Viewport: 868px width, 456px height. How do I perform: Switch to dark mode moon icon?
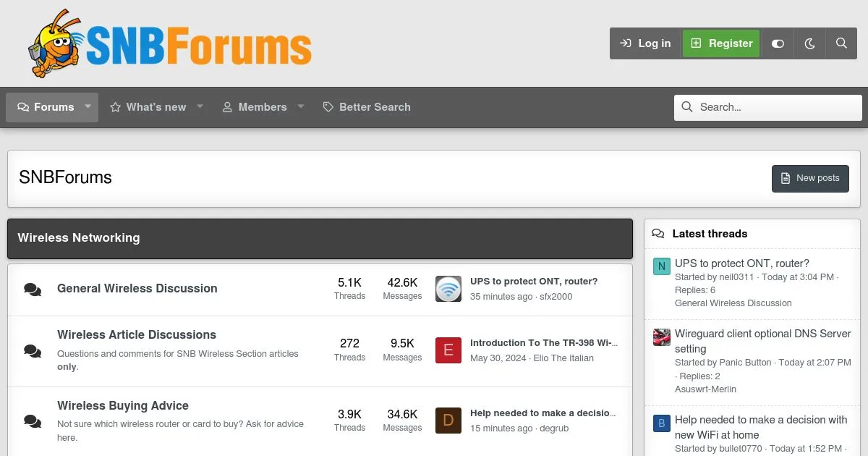809,43
